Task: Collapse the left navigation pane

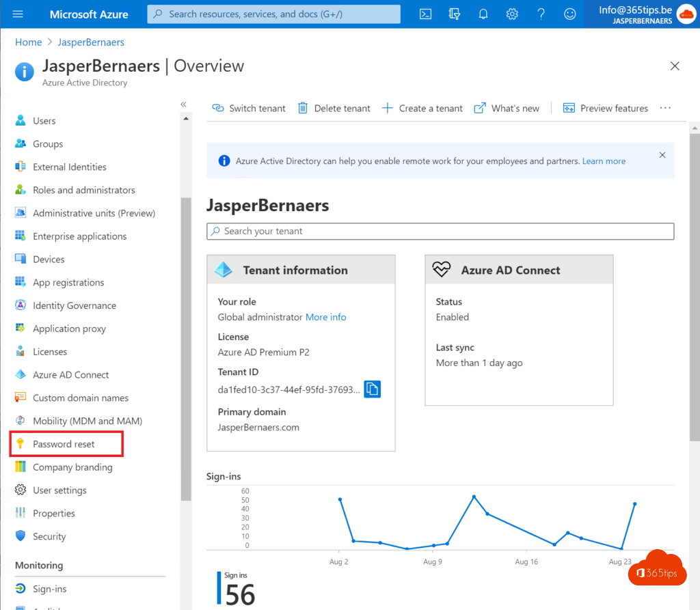Action: [x=183, y=105]
